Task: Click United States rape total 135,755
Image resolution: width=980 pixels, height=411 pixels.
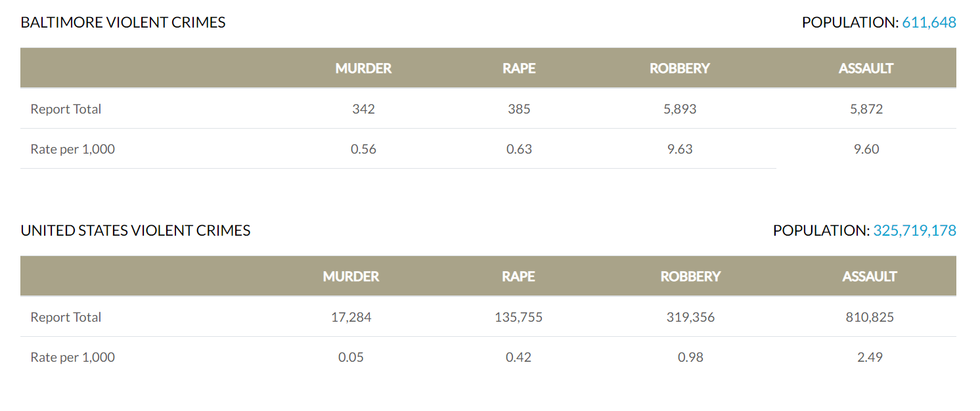Action: (518, 317)
